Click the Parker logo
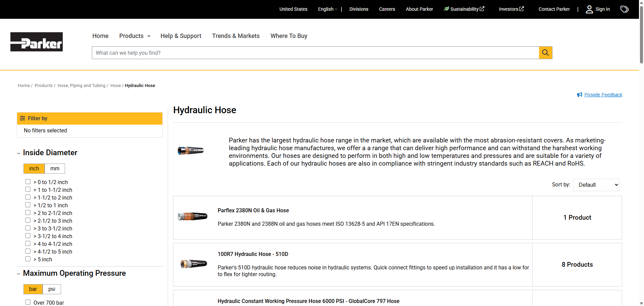The image size is (644, 306). coord(37,42)
